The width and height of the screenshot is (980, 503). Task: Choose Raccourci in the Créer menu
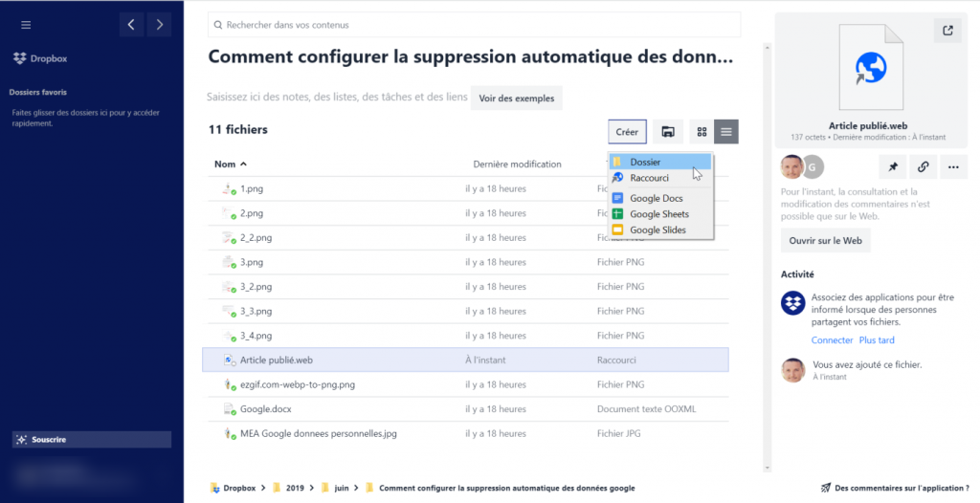point(649,178)
